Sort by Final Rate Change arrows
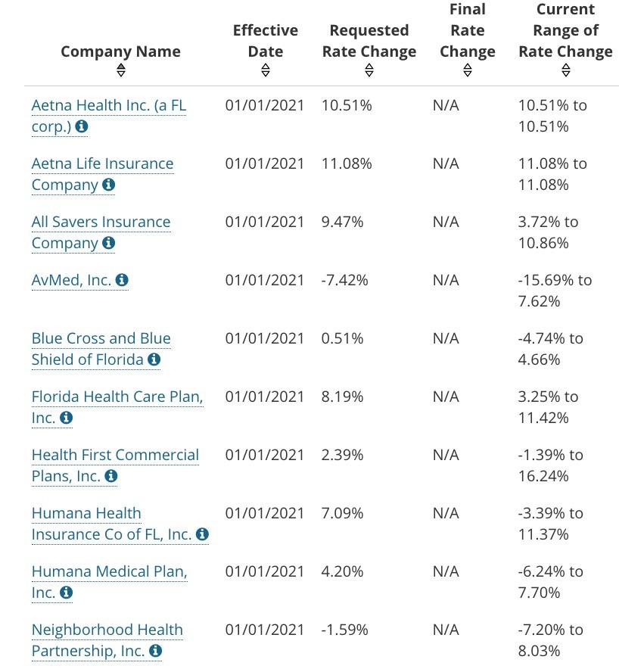The width and height of the screenshot is (619, 672). click(x=468, y=70)
